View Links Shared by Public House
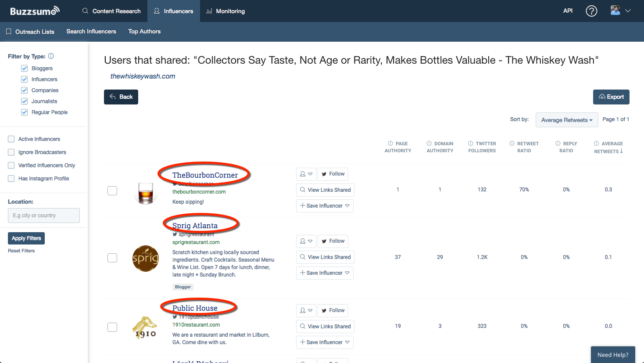The width and height of the screenshot is (644, 363). pyautogui.click(x=325, y=327)
